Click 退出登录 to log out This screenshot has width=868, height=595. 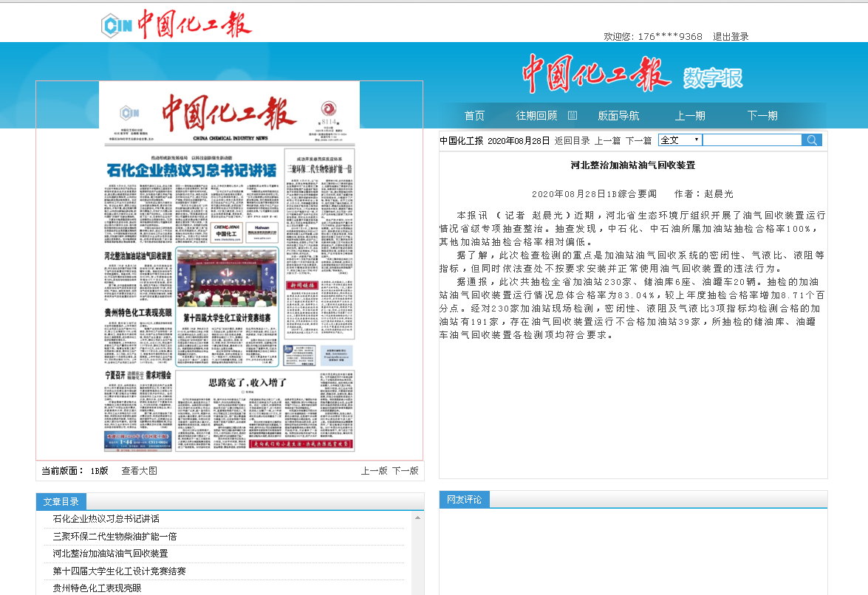731,37
